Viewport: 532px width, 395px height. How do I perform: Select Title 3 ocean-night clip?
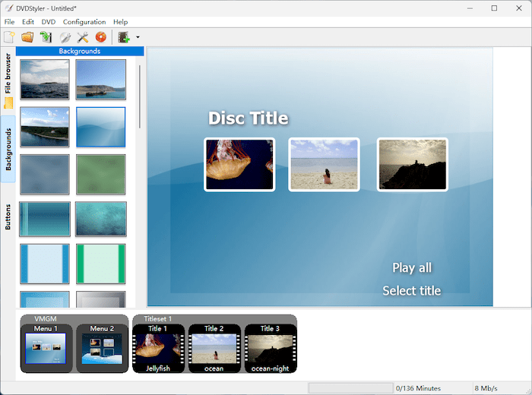pyautogui.click(x=268, y=348)
